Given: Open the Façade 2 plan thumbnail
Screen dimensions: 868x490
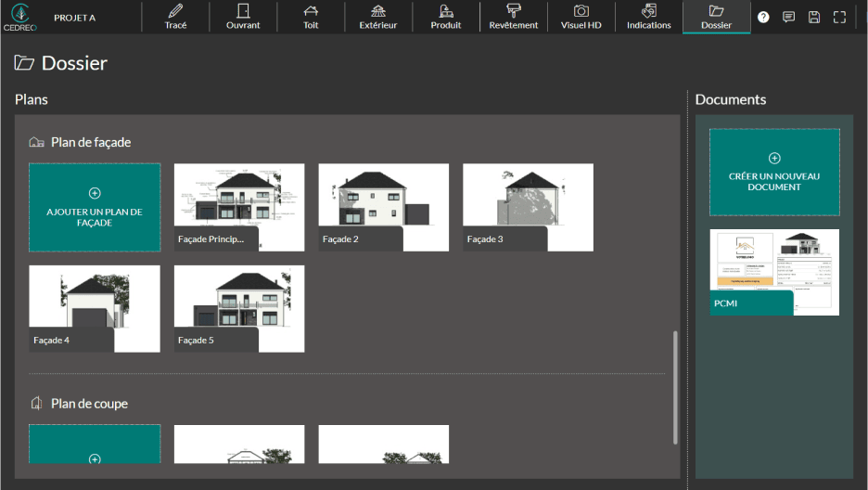Looking at the screenshot, I should point(383,206).
